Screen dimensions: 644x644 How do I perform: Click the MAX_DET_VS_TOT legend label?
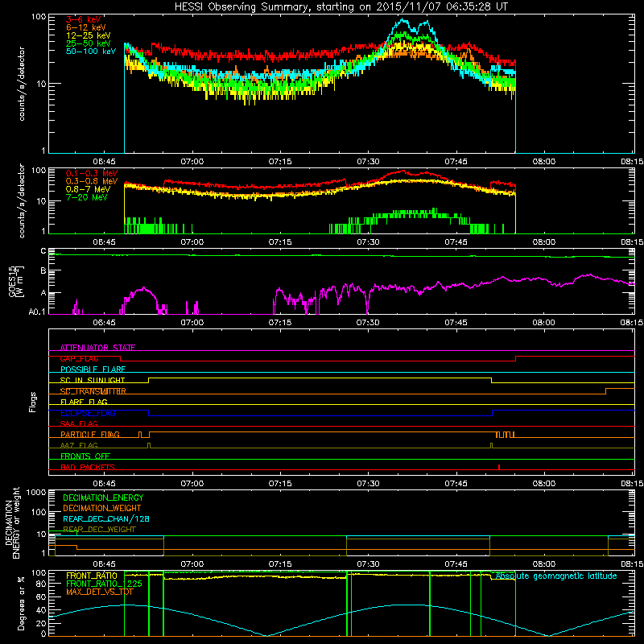[x=99, y=592]
